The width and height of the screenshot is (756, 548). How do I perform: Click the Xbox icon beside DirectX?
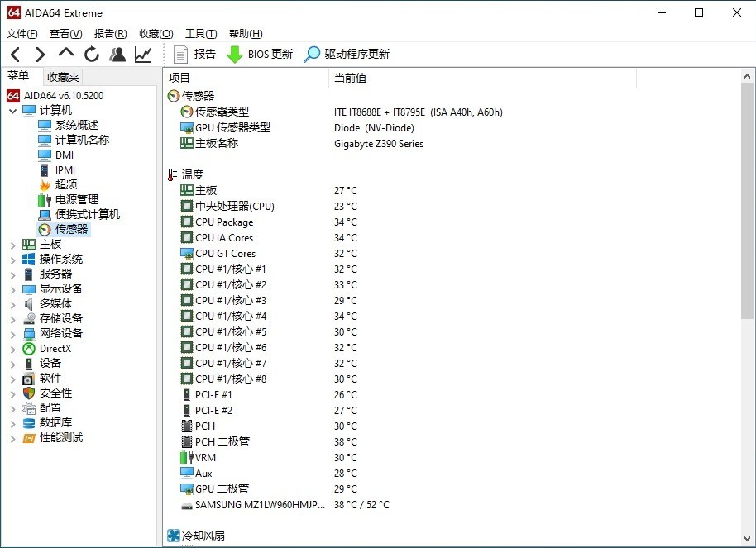(x=29, y=349)
